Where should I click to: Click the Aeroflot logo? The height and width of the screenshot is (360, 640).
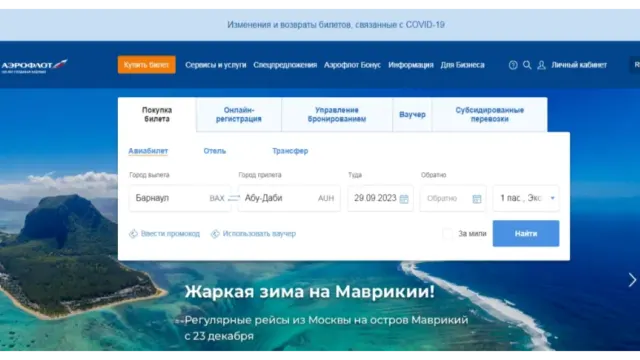click(34, 66)
